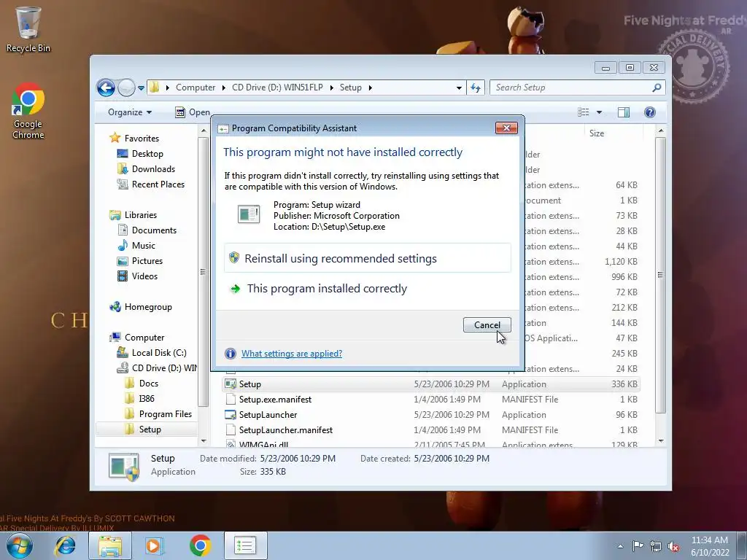Click file list scrollbar up arrow
The height and width of the screenshot is (560, 747).
pyautogui.click(x=661, y=131)
